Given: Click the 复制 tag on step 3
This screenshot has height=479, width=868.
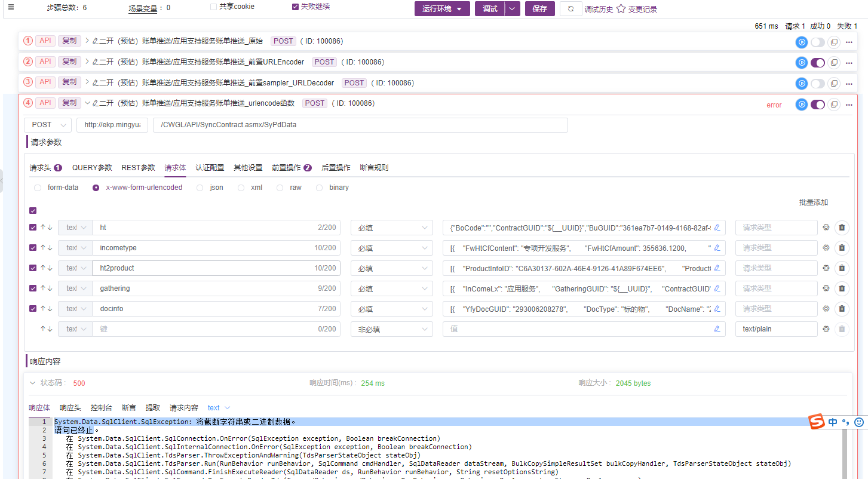Looking at the screenshot, I should pos(69,82).
